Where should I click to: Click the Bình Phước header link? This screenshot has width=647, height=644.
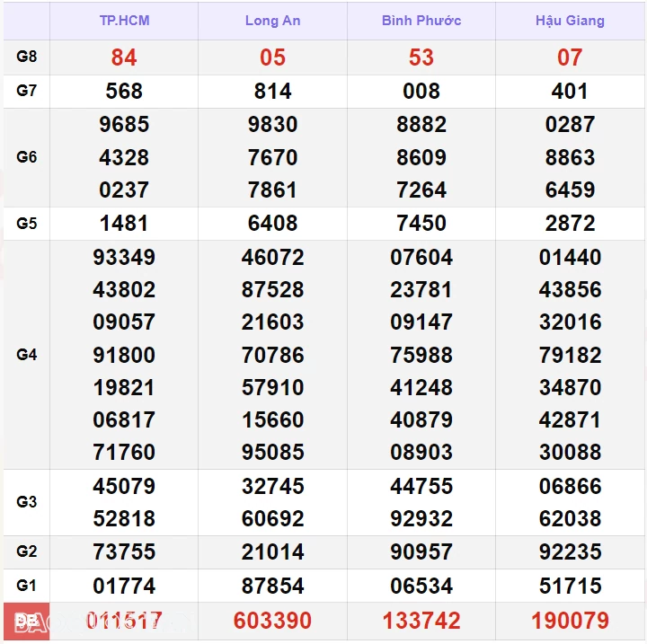tap(421, 21)
